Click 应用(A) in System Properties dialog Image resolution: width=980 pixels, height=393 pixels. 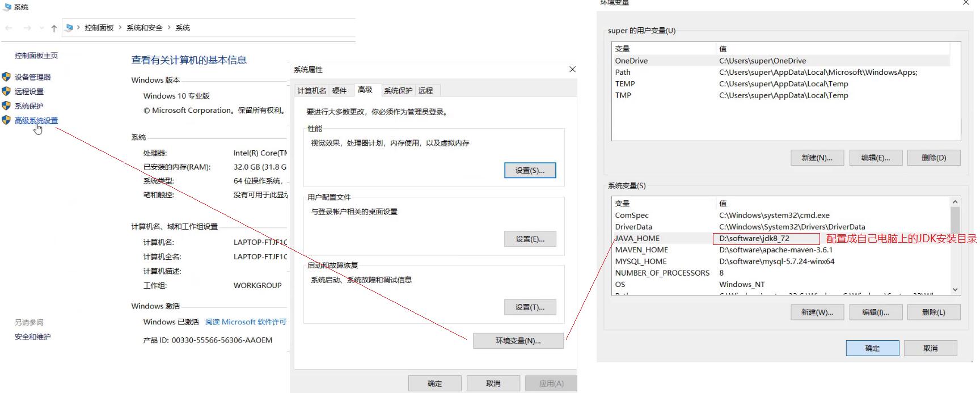point(551,383)
